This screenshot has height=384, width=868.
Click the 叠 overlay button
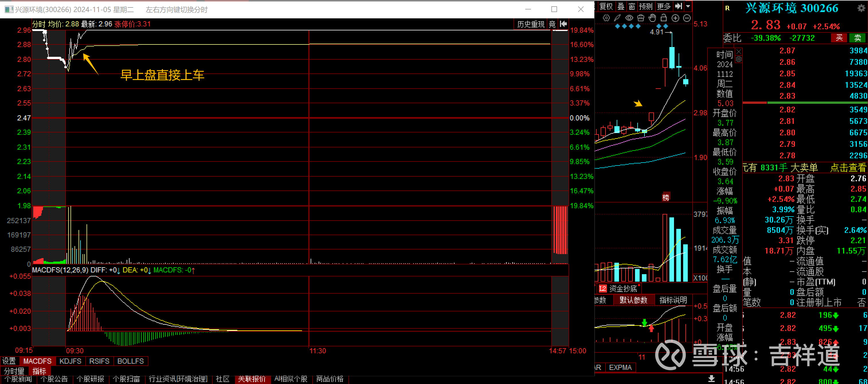pyautogui.click(x=621, y=6)
